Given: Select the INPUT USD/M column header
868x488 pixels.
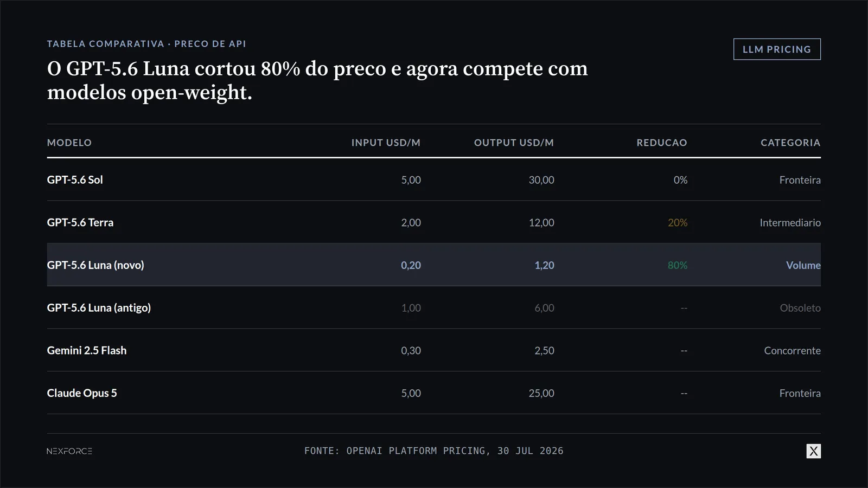Looking at the screenshot, I should tap(386, 143).
